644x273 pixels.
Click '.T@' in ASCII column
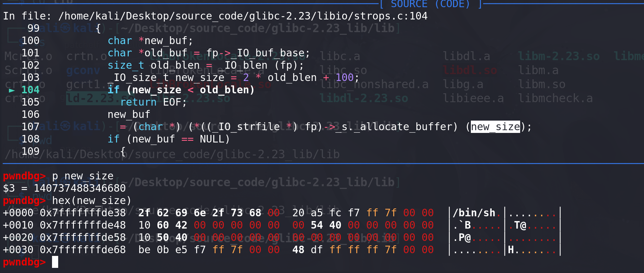pyautogui.click(x=517, y=225)
